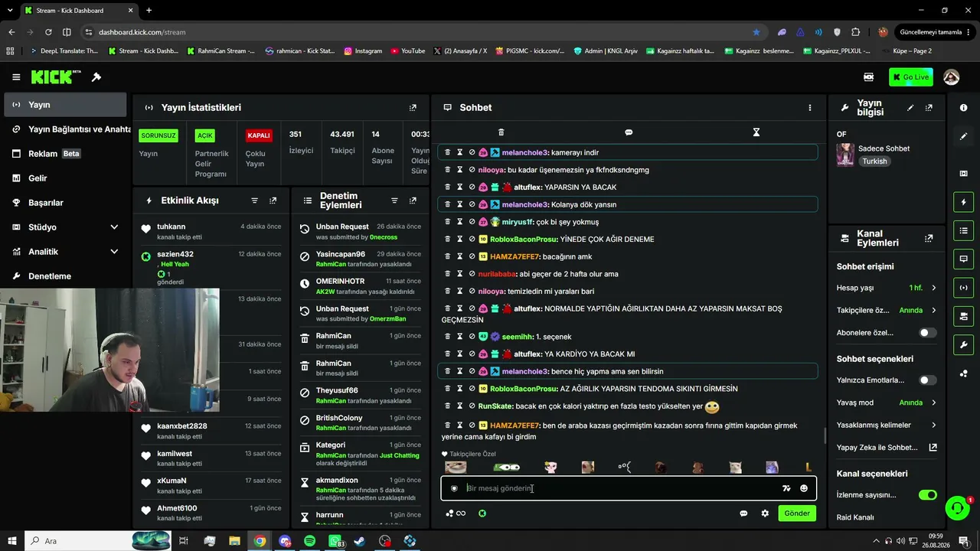
Task: Open the Takipçilere özel setting chevron
Action: [933, 311]
